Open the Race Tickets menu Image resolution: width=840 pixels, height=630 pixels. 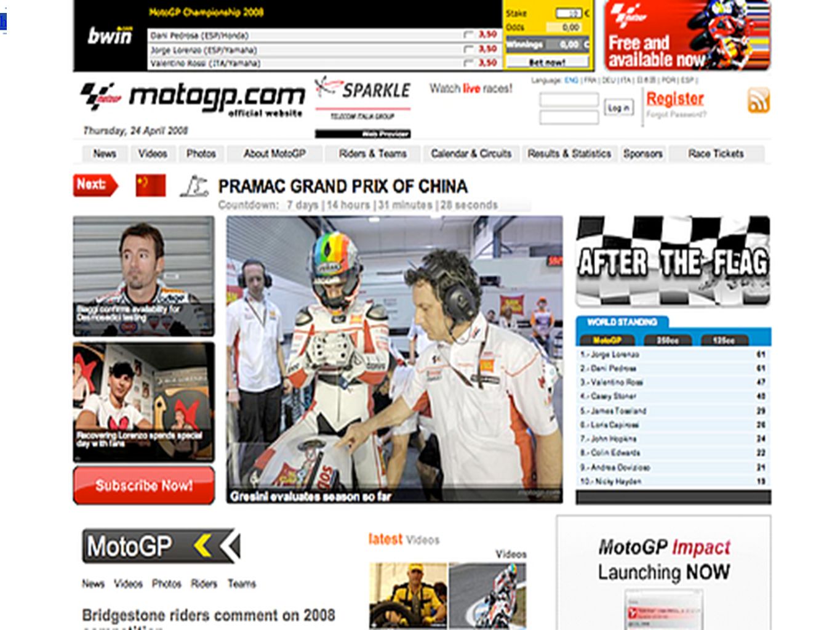[x=716, y=153]
